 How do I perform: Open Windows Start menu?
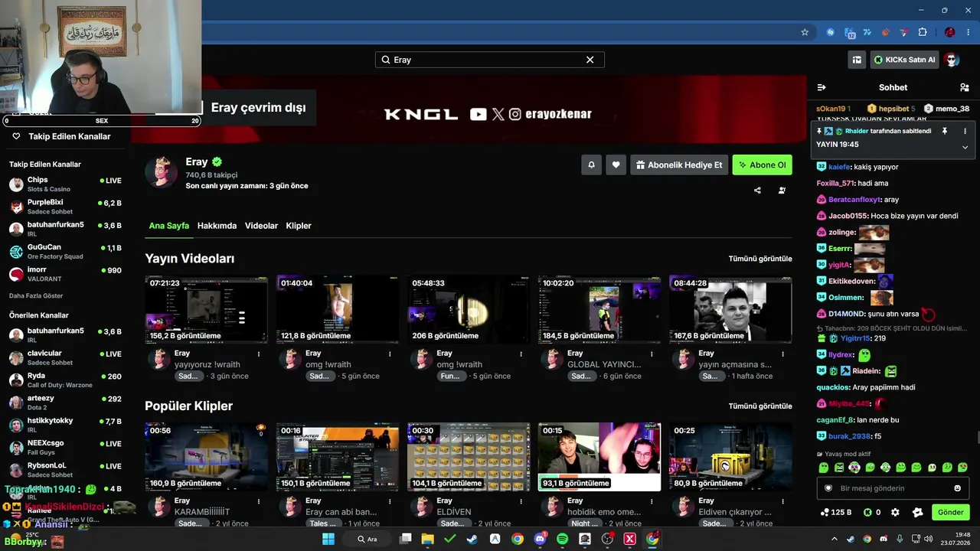pyautogui.click(x=328, y=539)
